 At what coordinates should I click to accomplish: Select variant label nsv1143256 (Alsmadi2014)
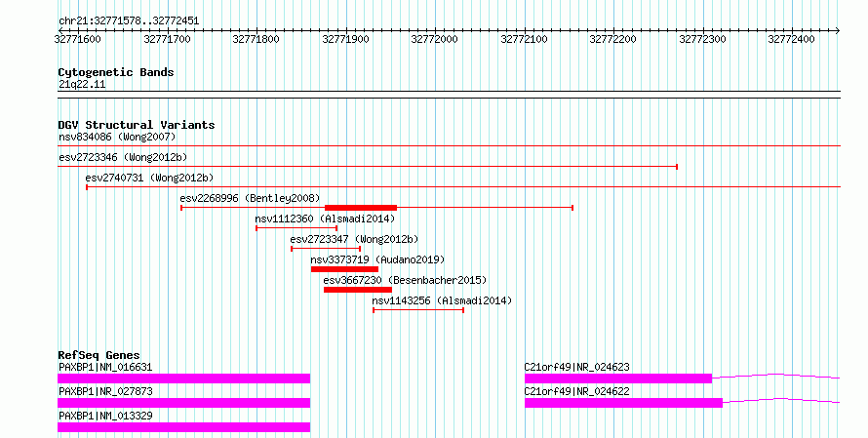tap(442, 300)
